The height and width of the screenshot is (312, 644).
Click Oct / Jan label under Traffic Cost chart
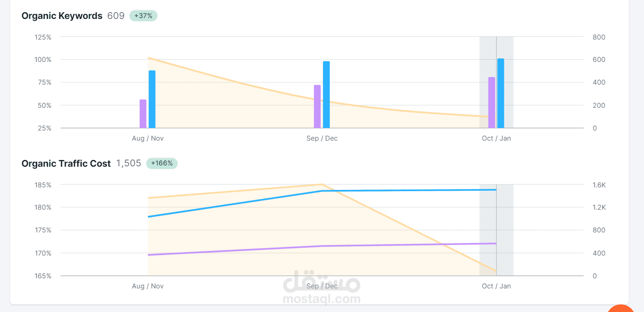[496, 286]
